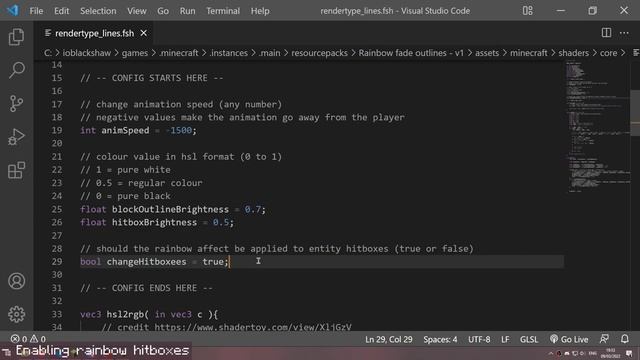
Task: Expand the ioblackshaw breadcrumb segment
Action: [x=87, y=53]
